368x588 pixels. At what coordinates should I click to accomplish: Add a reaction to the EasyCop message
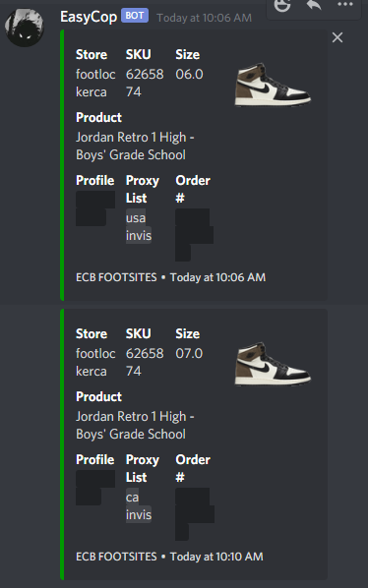282,5
